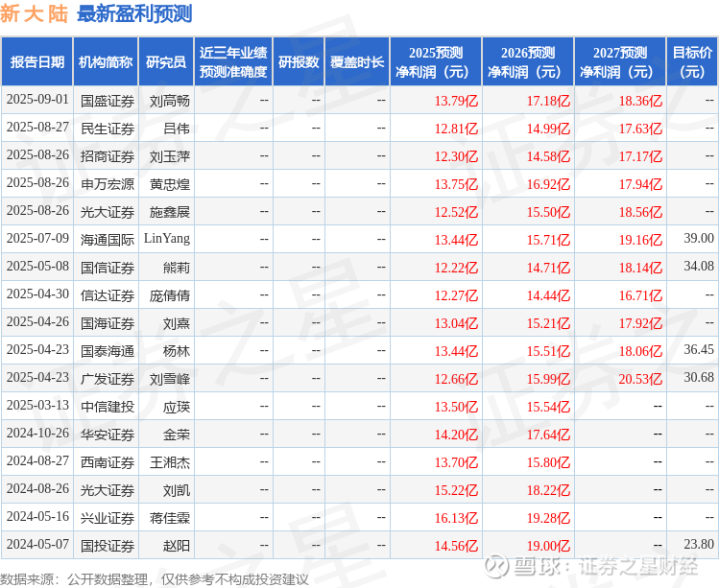The height and width of the screenshot is (588, 719).
Task: Click analyst name 吕伟
Action: point(176,129)
